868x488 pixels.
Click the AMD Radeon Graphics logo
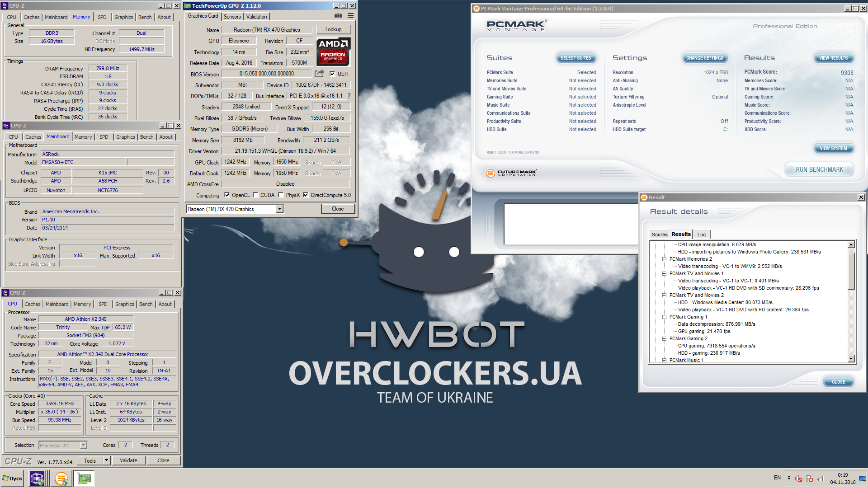click(333, 51)
